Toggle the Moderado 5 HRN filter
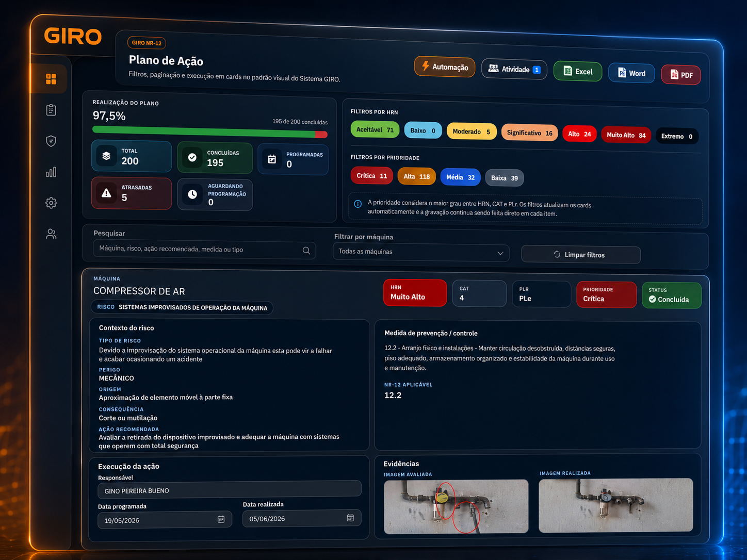Viewport: 747px width, 560px height. pos(472,131)
